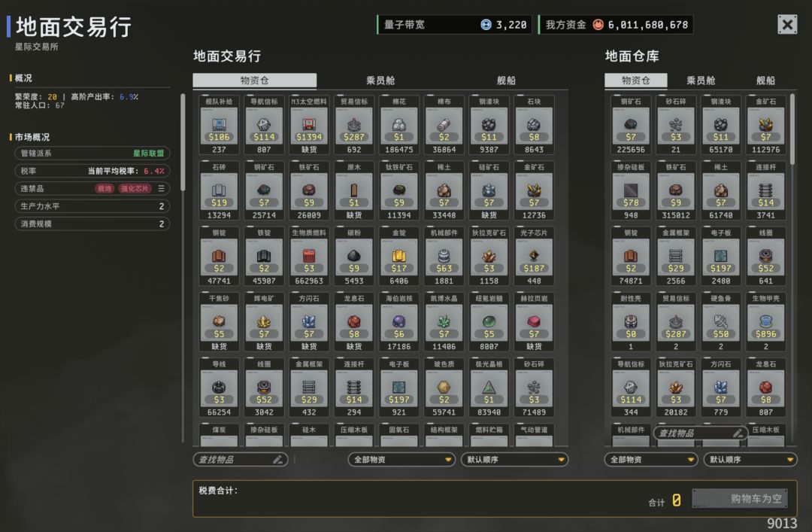
Task: Select the 硅矿石 item
Action: [x=489, y=191]
